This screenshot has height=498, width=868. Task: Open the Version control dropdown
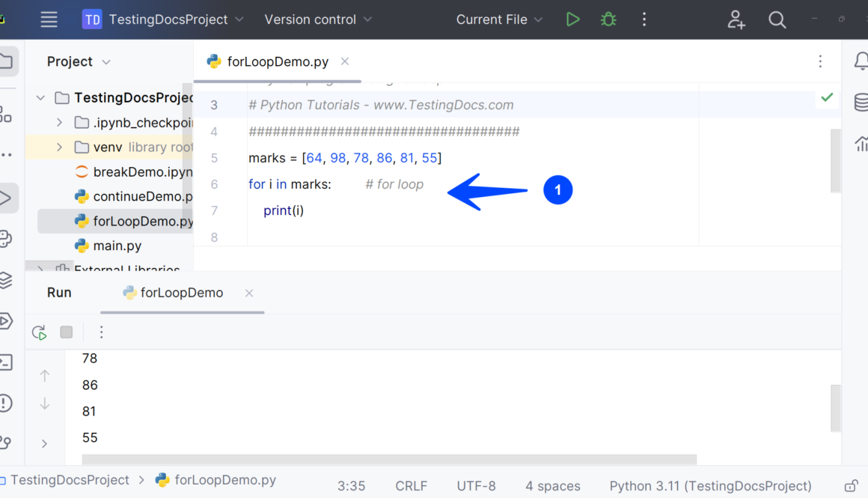point(318,19)
